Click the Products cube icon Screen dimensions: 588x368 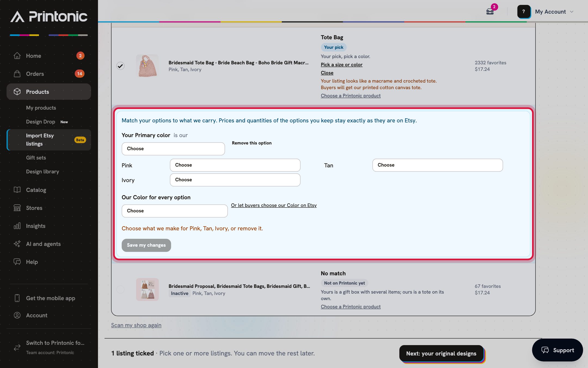17,92
